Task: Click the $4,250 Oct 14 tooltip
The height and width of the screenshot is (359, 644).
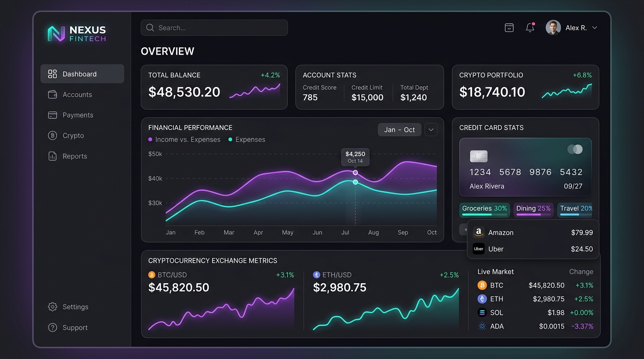Action: 355,157
